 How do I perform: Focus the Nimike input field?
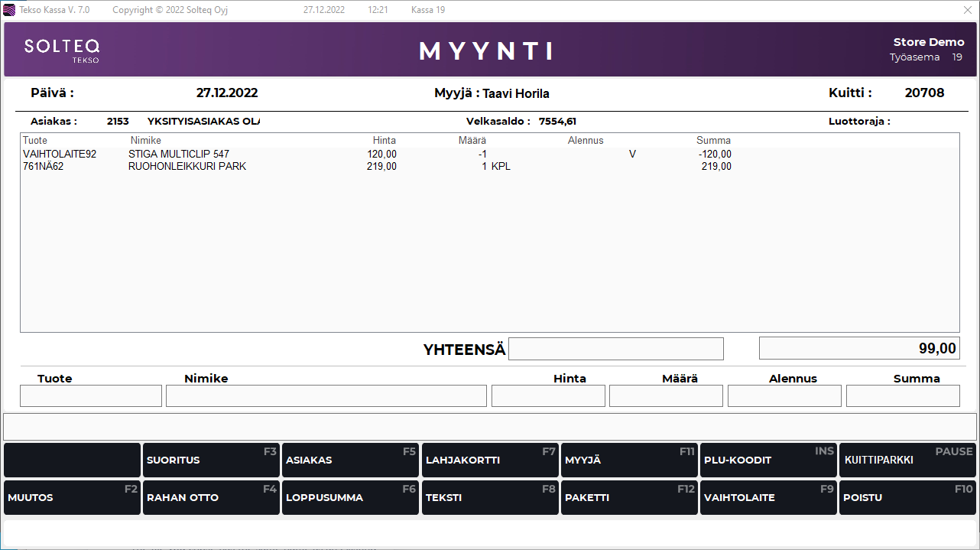tap(326, 395)
